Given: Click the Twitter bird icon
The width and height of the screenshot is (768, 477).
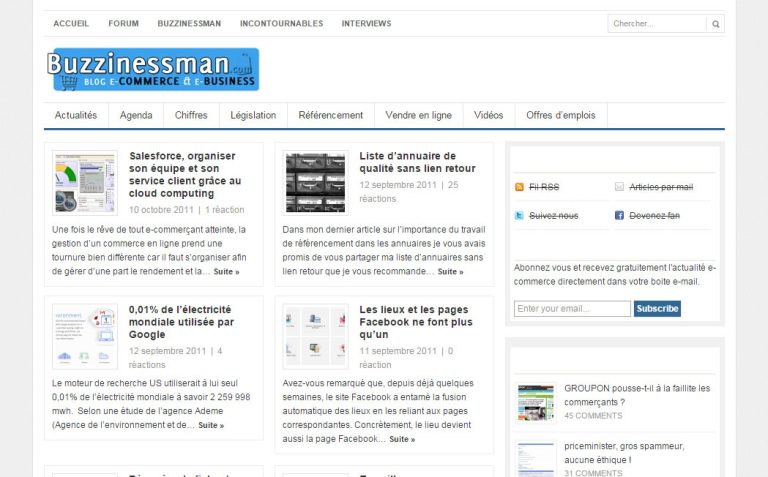Looking at the screenshot, I should pyautogui.click(x=519, y=215).
